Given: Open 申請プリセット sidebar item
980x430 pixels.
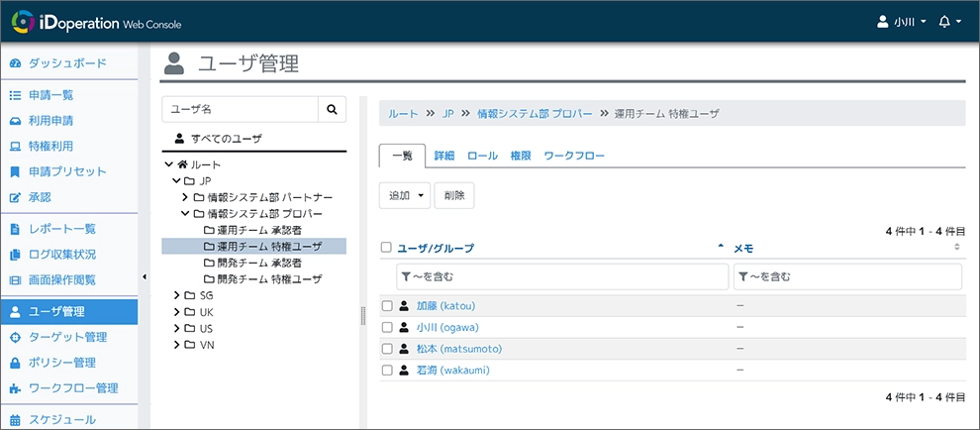Looking at the screenshot, I should (68, 171).
